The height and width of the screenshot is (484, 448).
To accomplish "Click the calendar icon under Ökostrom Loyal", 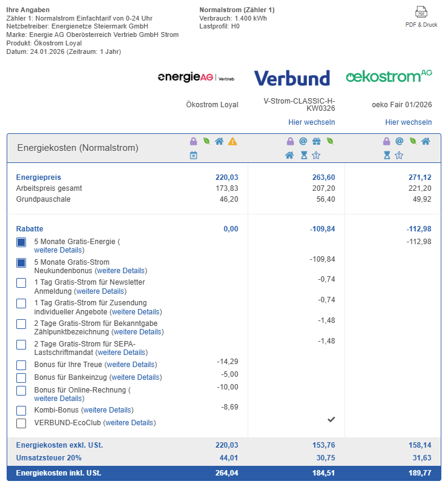I will pyautogui.click(x=194, y=156).
